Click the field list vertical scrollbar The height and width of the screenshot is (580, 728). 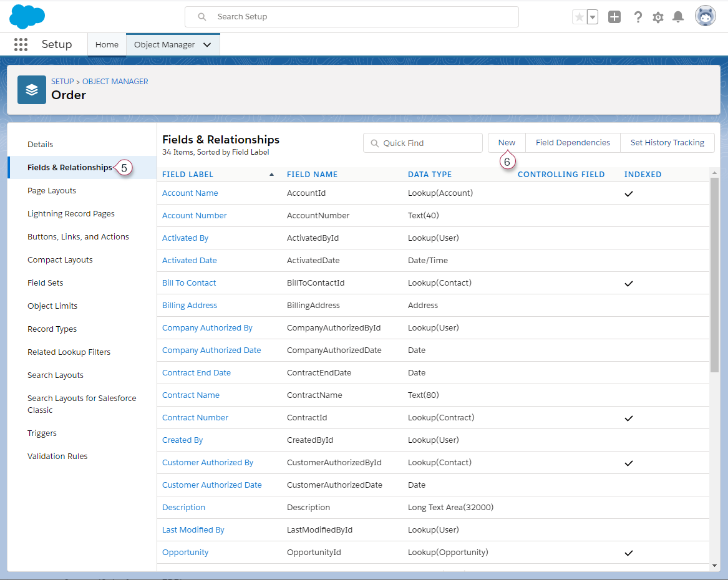click(x=714, y=274)
